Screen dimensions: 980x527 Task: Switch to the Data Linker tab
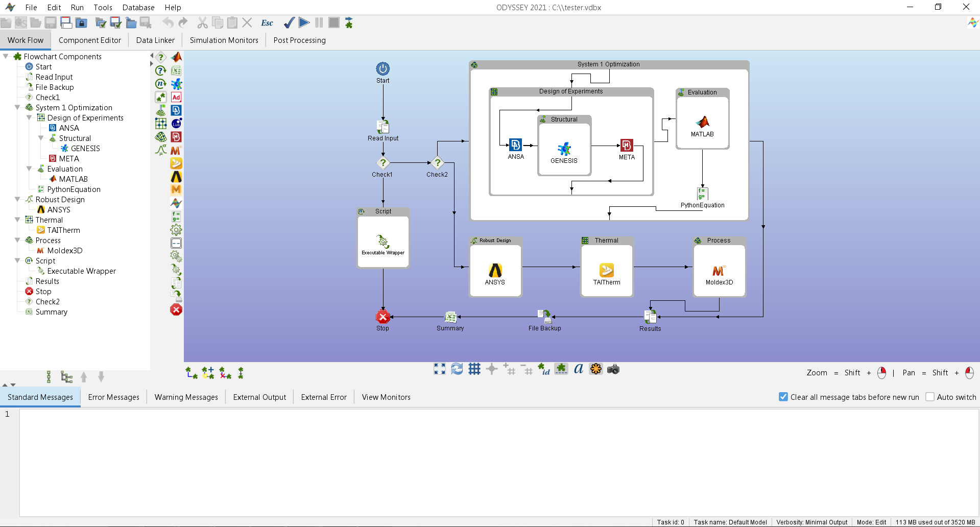pos(155,40)
